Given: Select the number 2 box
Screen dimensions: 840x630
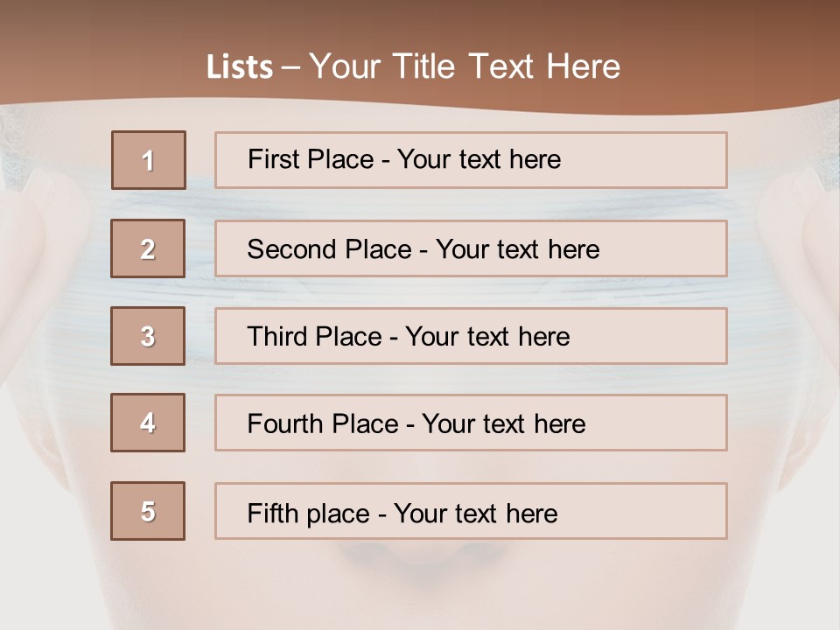Looking at the screenshot, I should [148, 248].
